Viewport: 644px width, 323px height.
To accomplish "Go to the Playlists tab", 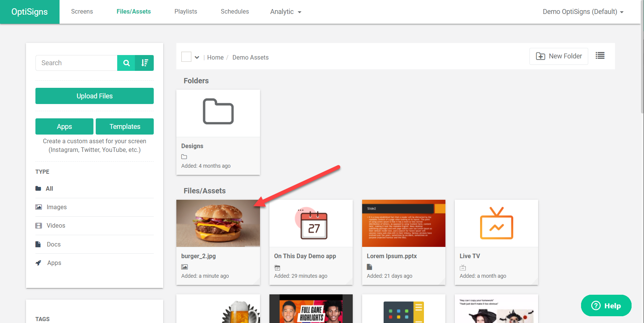I will pyautogui.click(x=186, y=12).
